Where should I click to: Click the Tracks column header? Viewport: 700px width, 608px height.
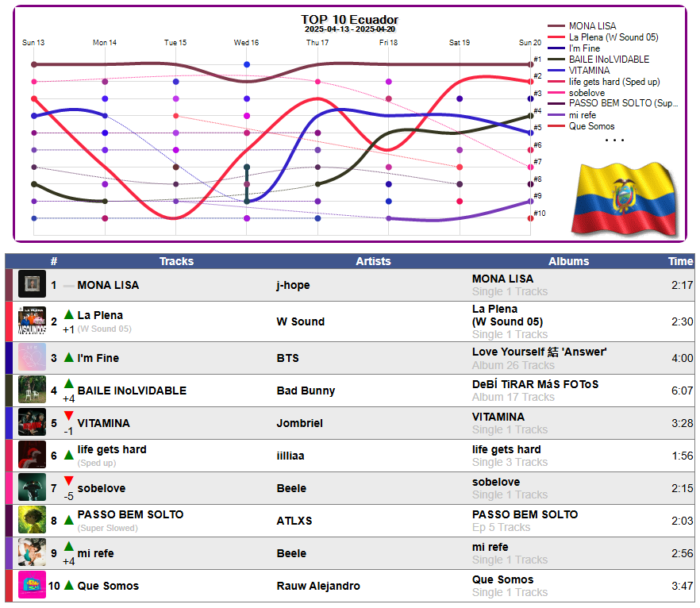click(x=176, y=261)
